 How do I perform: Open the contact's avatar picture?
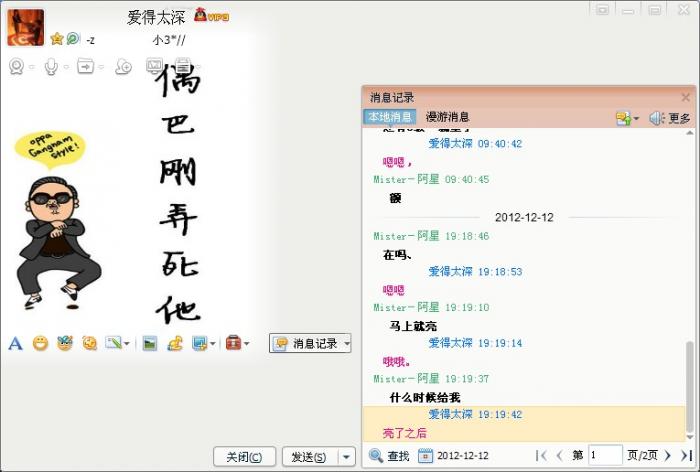tap(25, 28)
